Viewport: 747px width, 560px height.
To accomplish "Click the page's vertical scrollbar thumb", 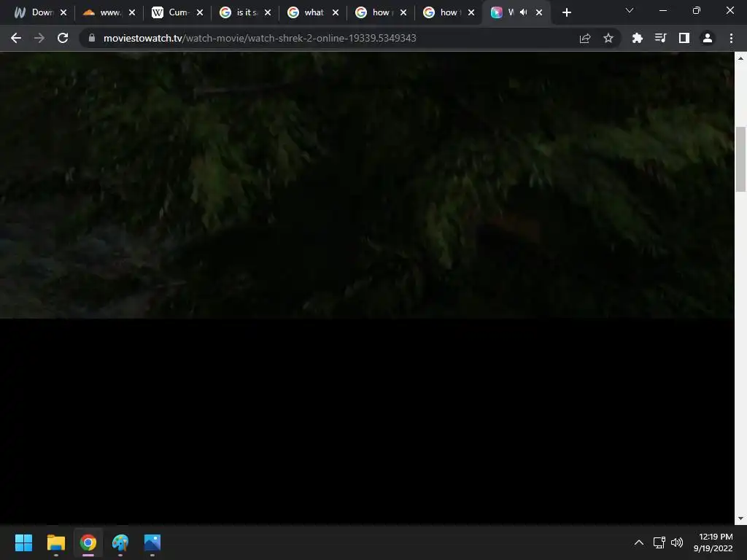I will pos(740,159).
